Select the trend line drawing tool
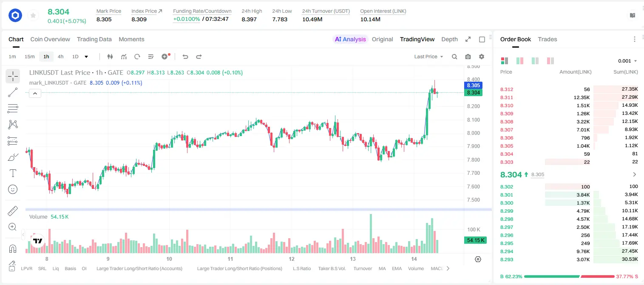 click(13, 92)
